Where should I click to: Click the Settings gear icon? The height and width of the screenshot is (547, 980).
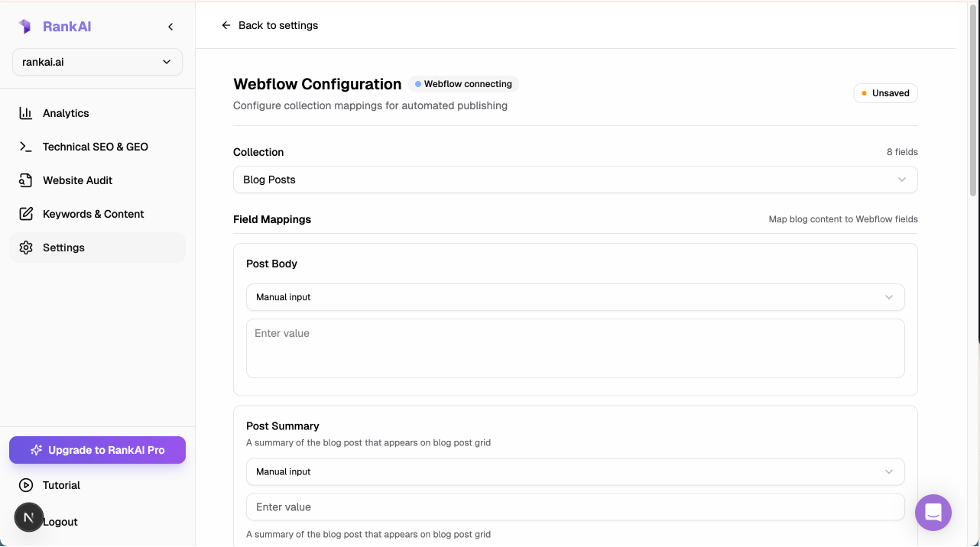coord(25,247)
